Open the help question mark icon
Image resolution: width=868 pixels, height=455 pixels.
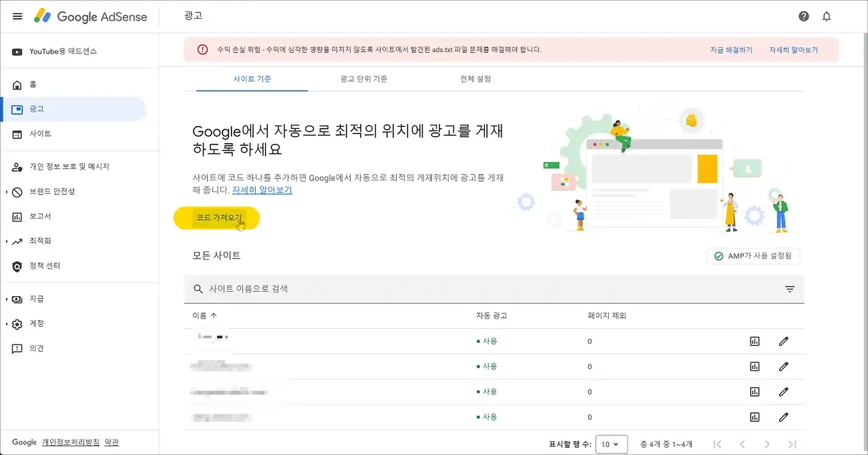coord(804,16)
